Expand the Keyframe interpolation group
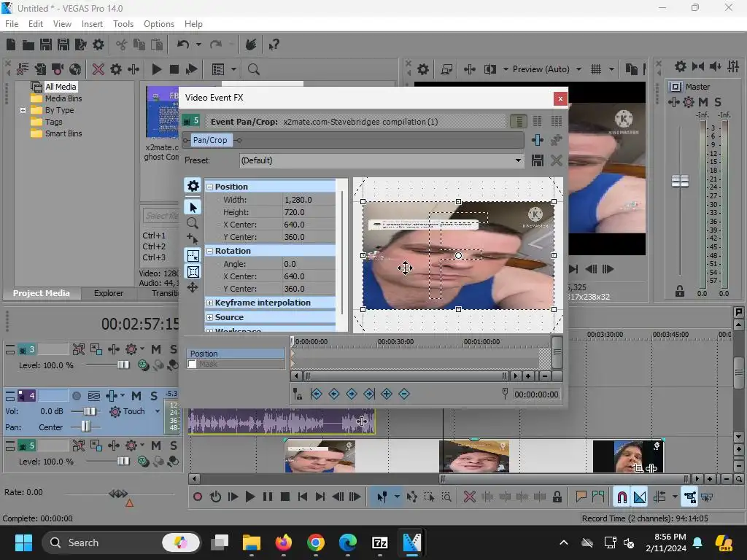The width and height of the screenshot is (747, 560). [x=209, y=303]
